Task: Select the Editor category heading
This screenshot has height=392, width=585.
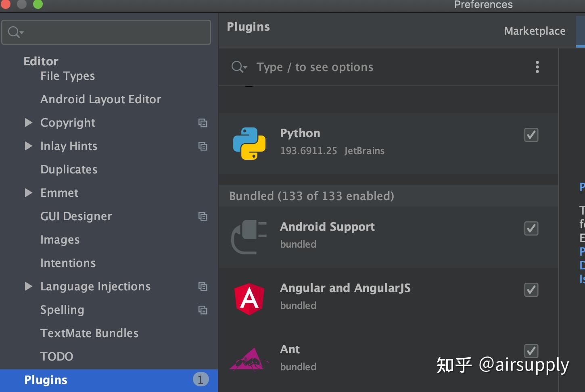Action: 41,61
